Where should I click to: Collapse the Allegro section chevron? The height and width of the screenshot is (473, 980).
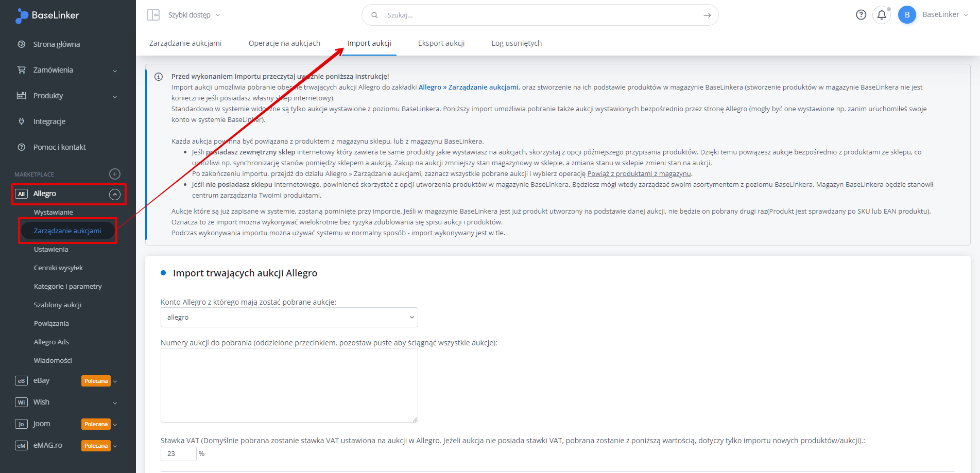click(115, 194)
